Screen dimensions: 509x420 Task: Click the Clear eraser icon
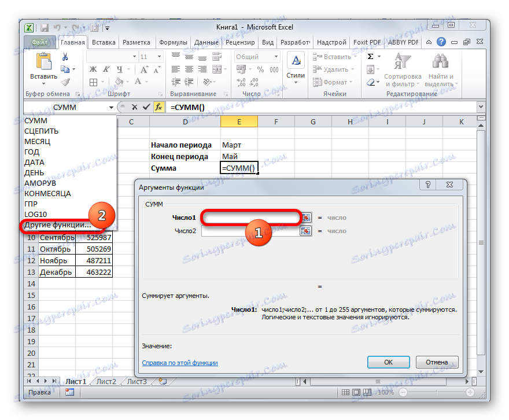pyautogui.click(x=371, y=82)
